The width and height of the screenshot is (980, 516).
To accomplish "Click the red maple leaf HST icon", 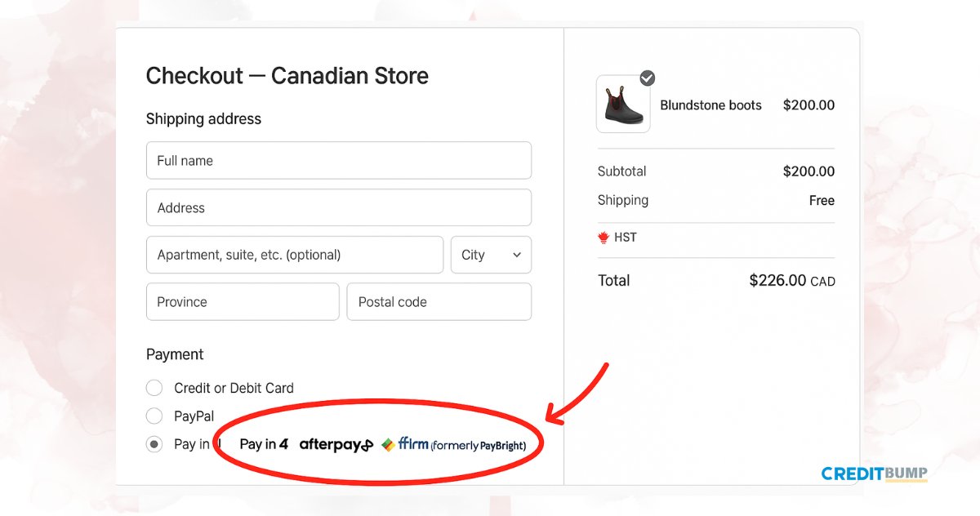I will [x=604, y=238].
